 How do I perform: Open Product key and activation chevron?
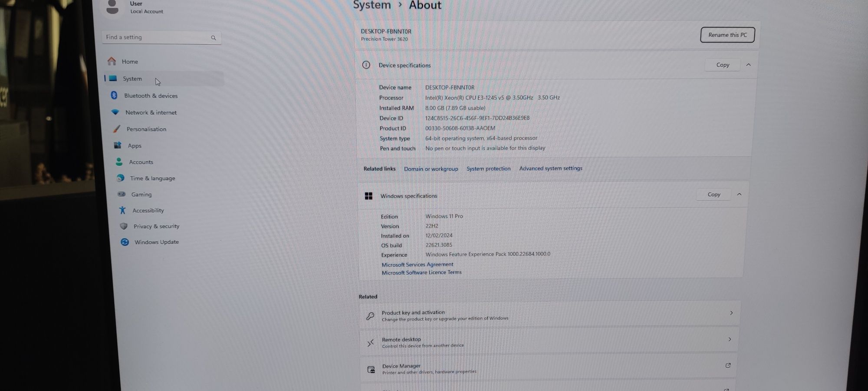(731, 313)
